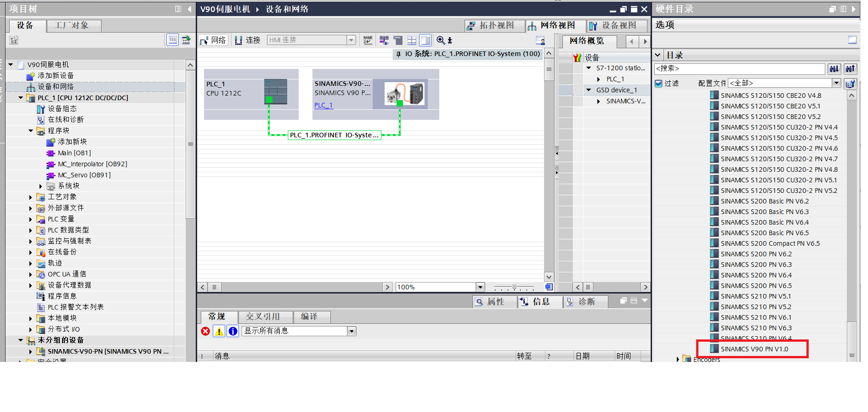Open the 诊断 inspector tab
Image resolution: width=868 pixels, height=412 pixels.
tap(585, 302)
